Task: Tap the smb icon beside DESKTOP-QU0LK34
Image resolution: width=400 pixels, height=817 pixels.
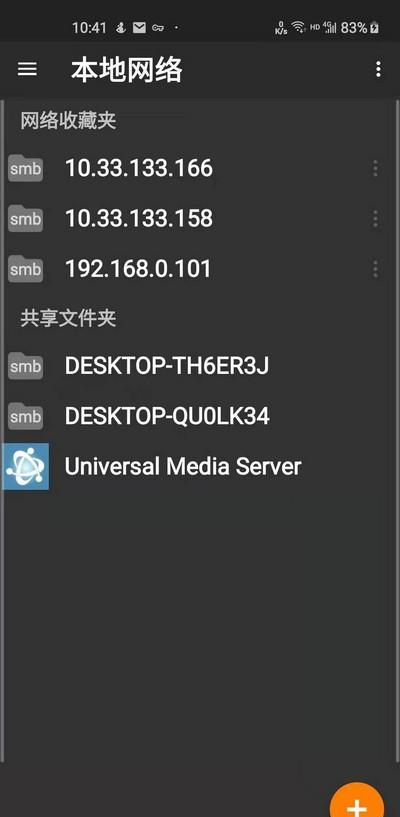Action: [26, 416]
